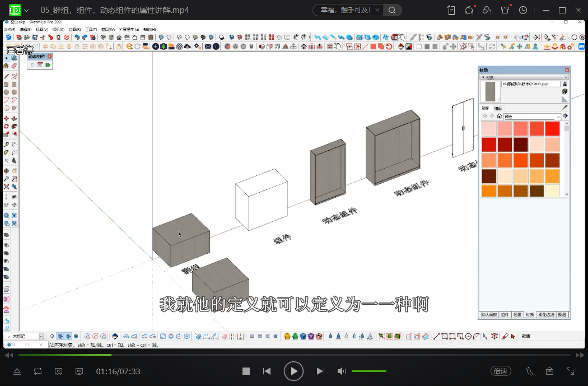Screen dimensions: 588x386
Task: Pick the bright red color swatch
Action: [x=552, y=128]
